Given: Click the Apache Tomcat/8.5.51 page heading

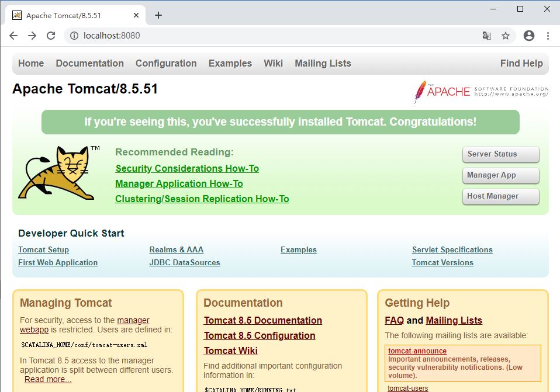Looking at the screenshot, I should pos(85,89).
